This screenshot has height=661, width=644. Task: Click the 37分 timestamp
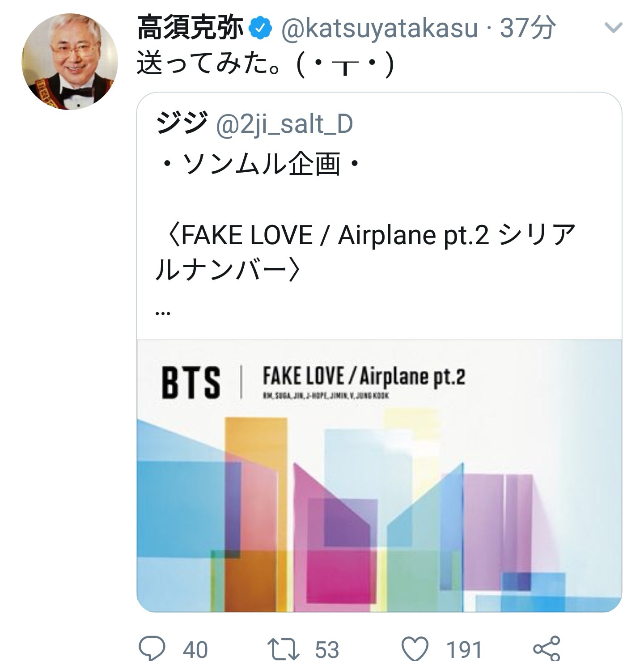click(528, 28)
